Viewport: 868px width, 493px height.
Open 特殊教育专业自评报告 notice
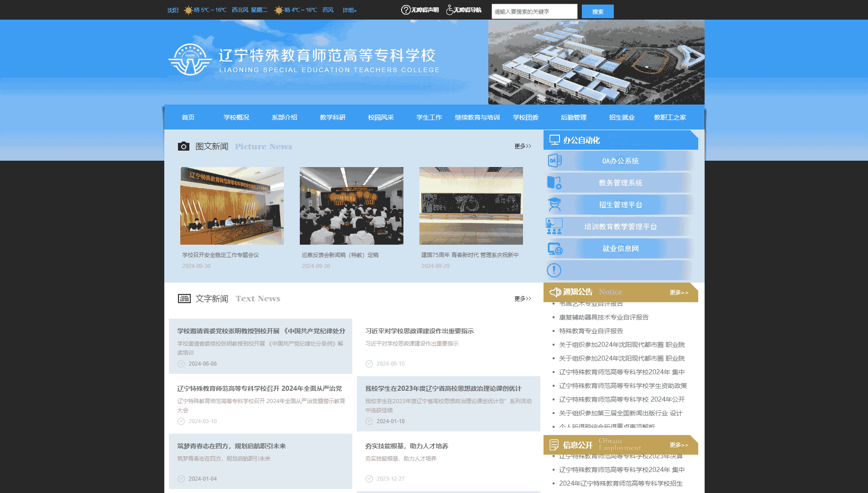tap(591, 331)
